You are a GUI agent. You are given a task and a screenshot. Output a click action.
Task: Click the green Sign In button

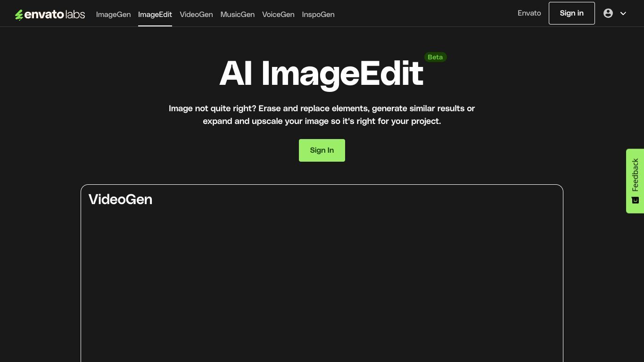(322, 150)
